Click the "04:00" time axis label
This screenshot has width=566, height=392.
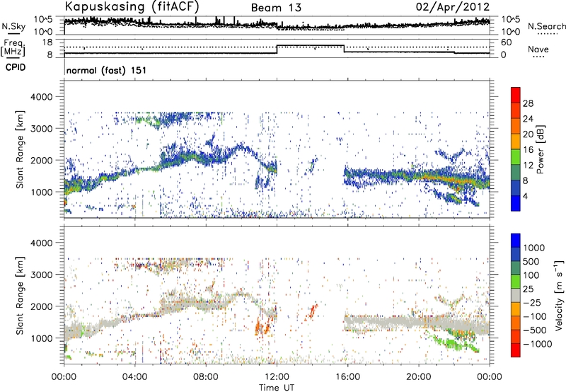[135, 377]
